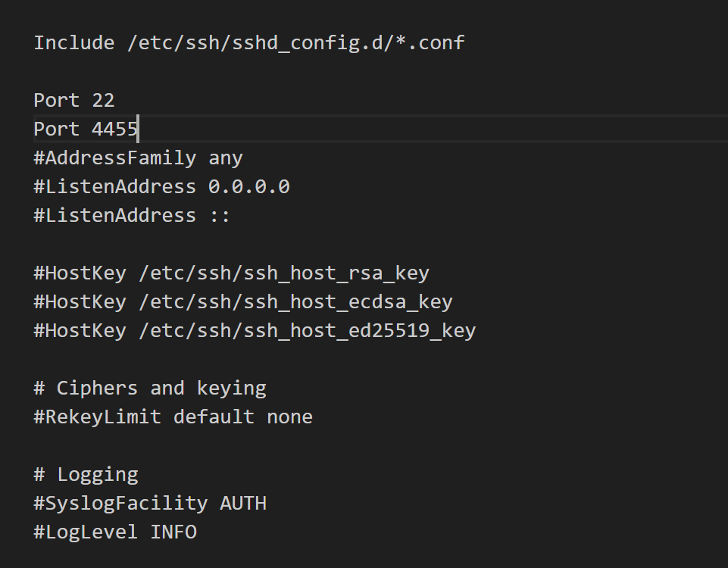Click the ssh_host_ed25519_key path
The width and height of the screenshot is (728, 568).
coord(307,331)
